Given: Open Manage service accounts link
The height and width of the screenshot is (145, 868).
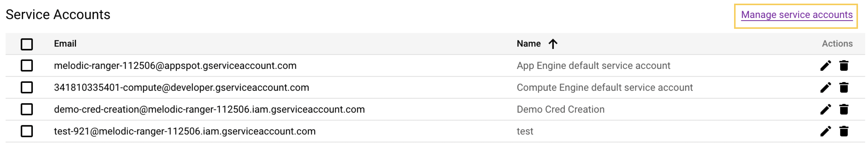Looking at the screenshot, I should coord(797,15).
